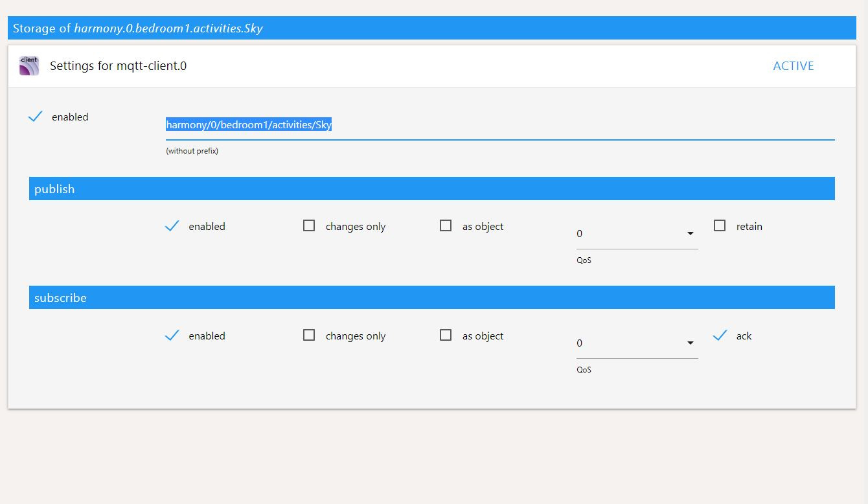Screen dimensions: 868x504
Task: Disable publish enabled checkbox
Action: [172, 226]
